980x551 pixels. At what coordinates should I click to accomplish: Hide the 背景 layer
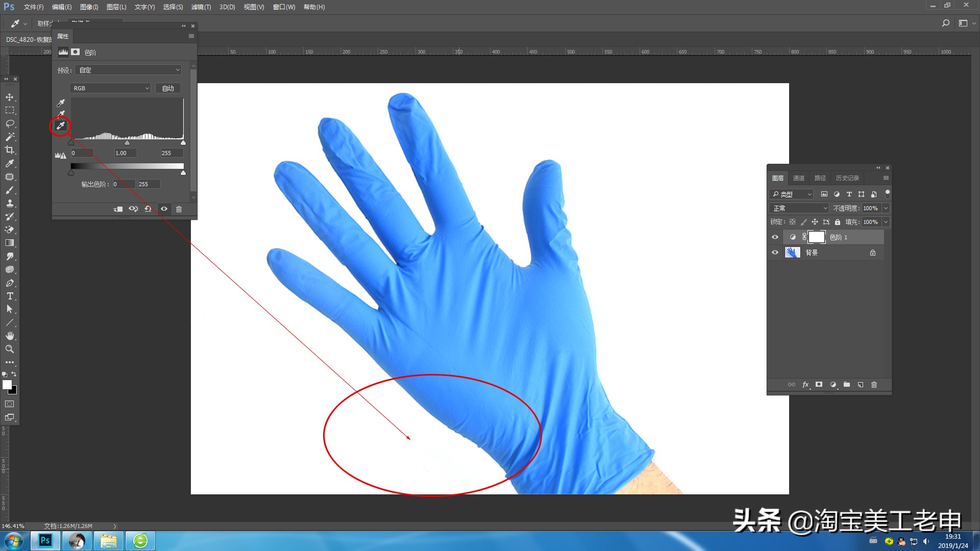[775, 253]
